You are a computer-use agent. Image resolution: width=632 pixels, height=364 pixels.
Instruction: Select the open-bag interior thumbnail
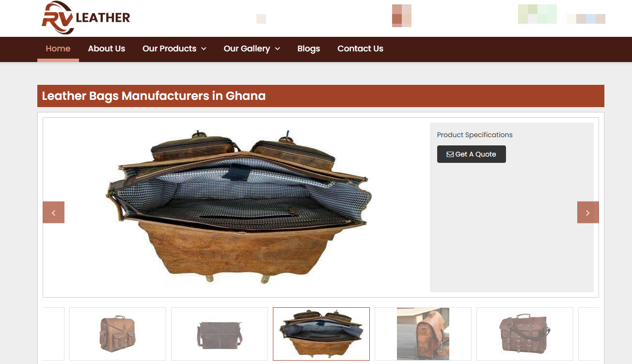click(321, 334)
